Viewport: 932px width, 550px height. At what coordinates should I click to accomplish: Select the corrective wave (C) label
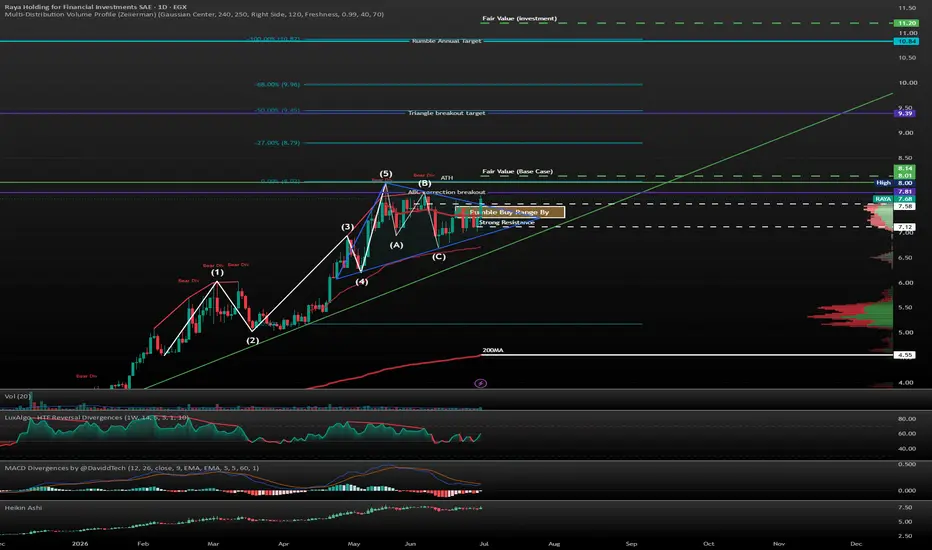tap(438, 256)
